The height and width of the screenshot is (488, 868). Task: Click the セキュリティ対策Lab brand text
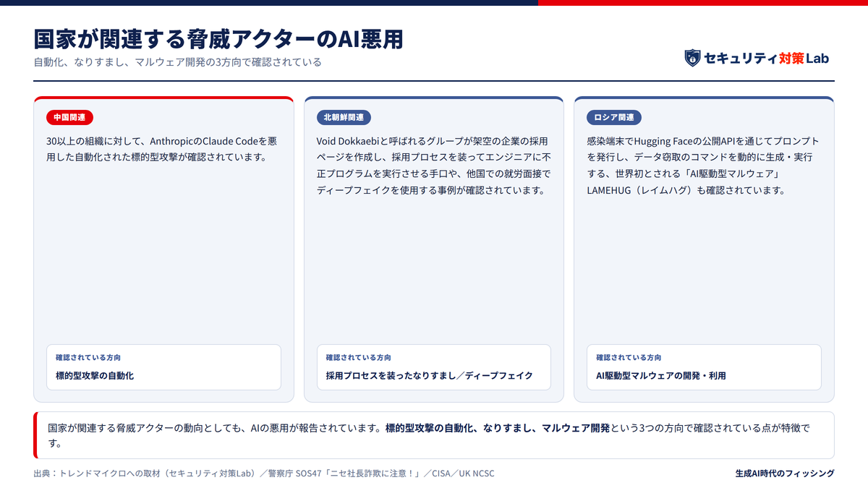[x=767, y=58]
